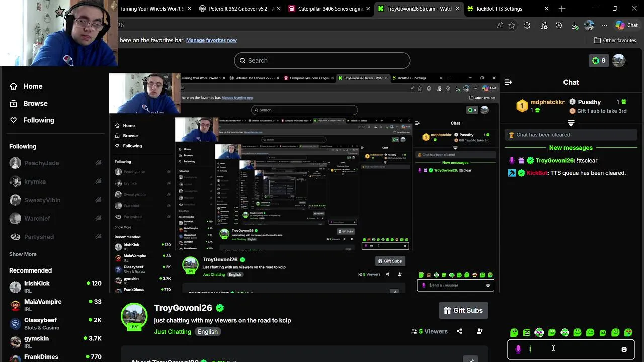644x362 pixels.
Task: Open FrankDimes recommended channel
Action: click(55, 358)
